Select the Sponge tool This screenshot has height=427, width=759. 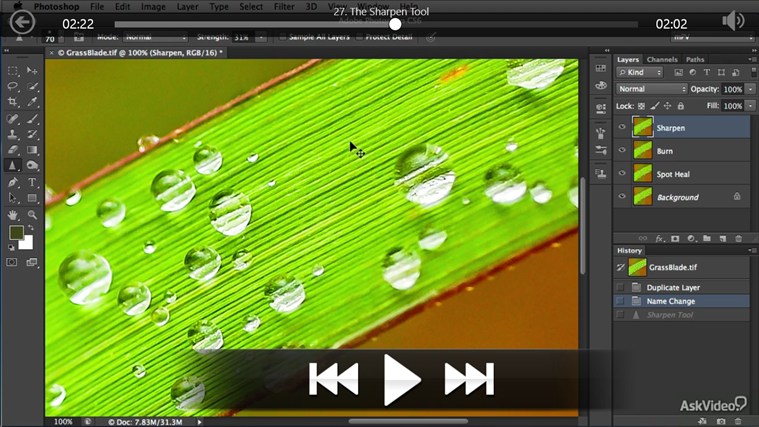pos(32,166)
